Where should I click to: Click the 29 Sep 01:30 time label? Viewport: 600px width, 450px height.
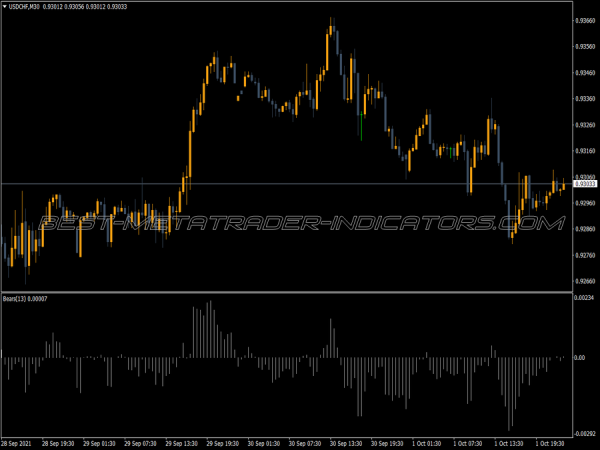coord(99,443)
